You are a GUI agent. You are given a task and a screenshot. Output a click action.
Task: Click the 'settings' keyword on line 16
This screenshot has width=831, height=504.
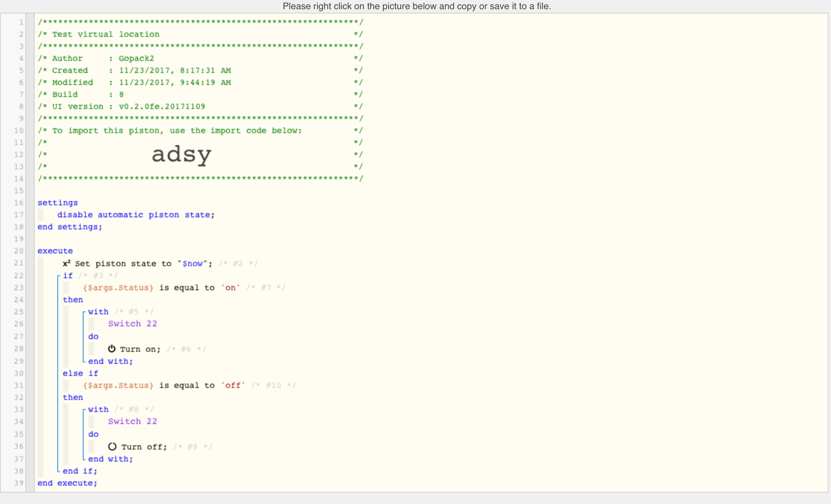(x=58, y=202)
